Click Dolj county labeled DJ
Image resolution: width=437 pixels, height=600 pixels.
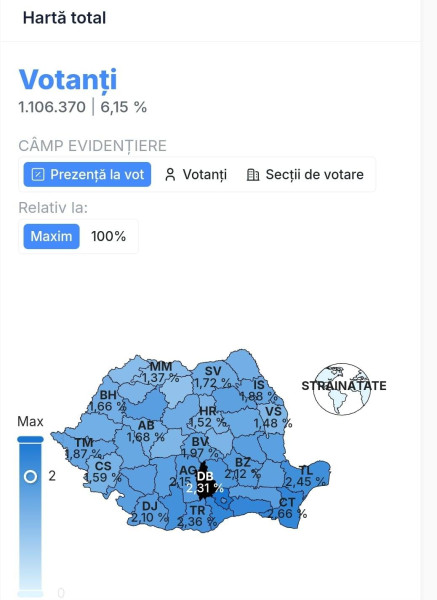pyautogui.click(x=149, y=512)
